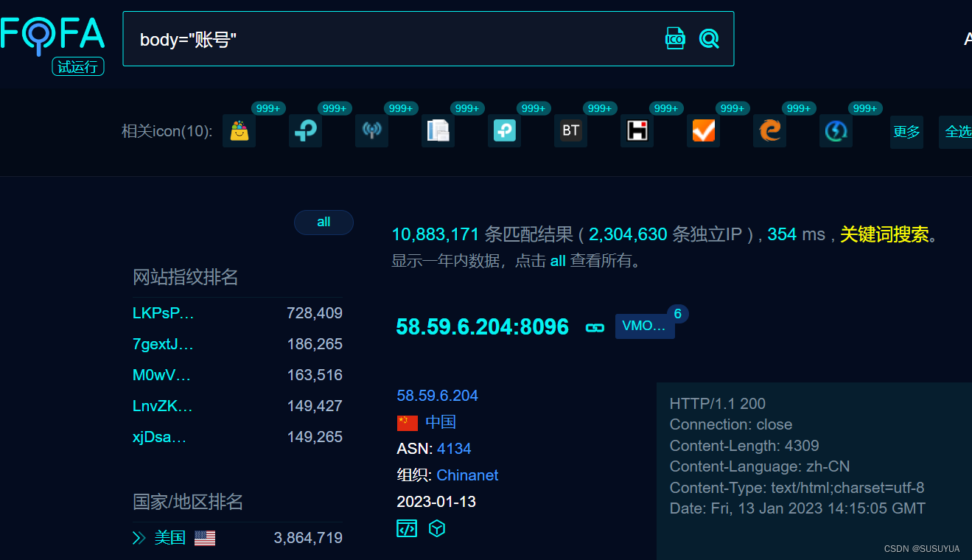Click the 3,864,719 count for 美国
This screenshot has width=972, height=560.
tap(308, 538)
